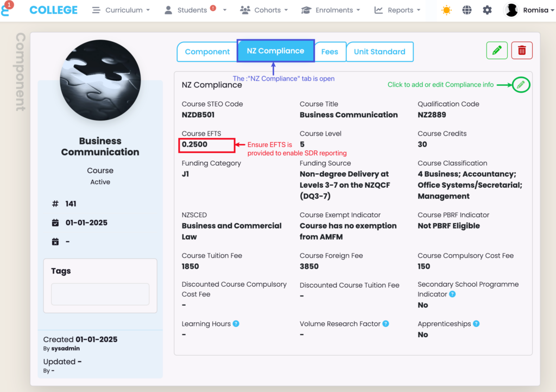The image size is (556, 392).
Task: Open the Unit Standard tab
Action: coord(380,52)
